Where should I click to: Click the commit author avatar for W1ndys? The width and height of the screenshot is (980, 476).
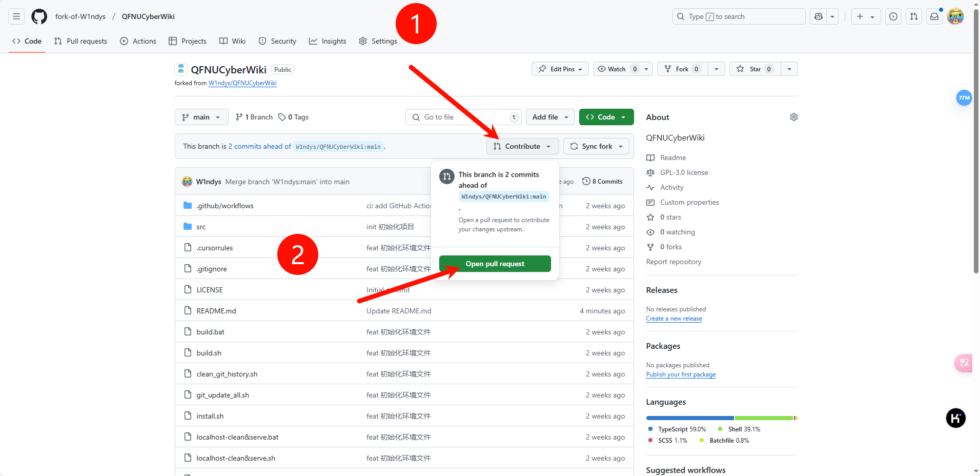187,182
